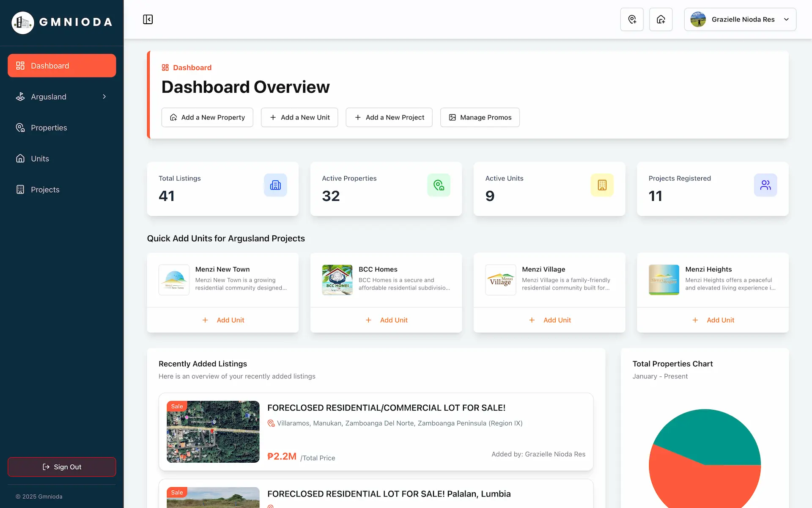
Task: Click the Active Properties green pin icon
Action: 439,185
